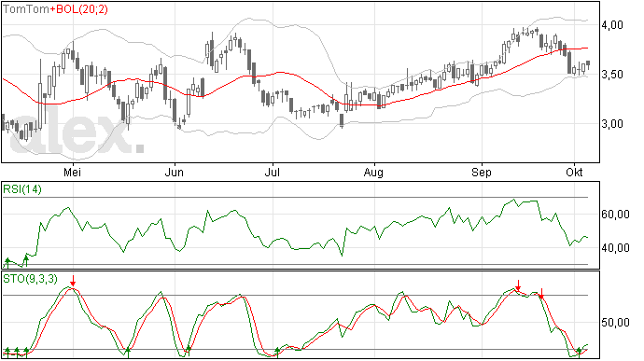Click the Jul month label

pos(272,173)
